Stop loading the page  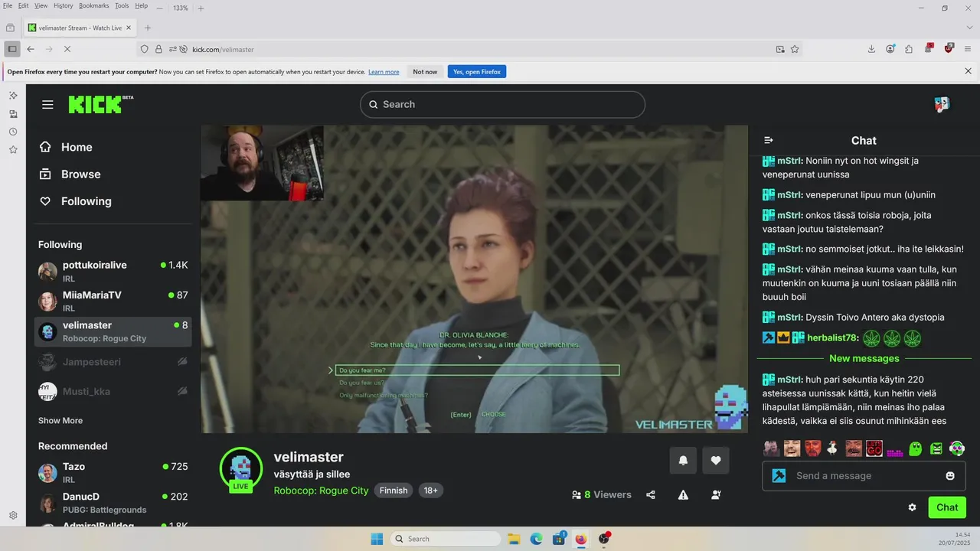[67, 49]
